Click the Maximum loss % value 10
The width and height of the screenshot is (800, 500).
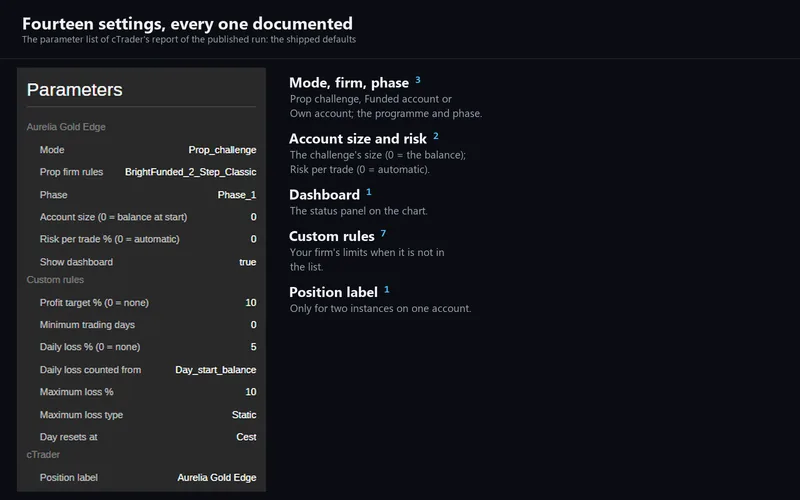point(251,392)
